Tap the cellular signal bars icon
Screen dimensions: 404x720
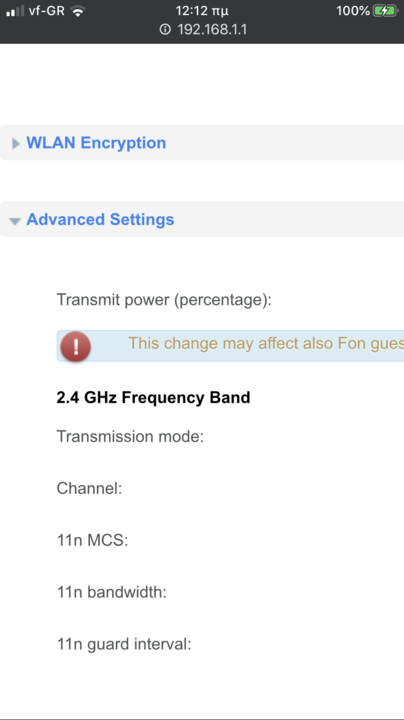pos(15,11)
